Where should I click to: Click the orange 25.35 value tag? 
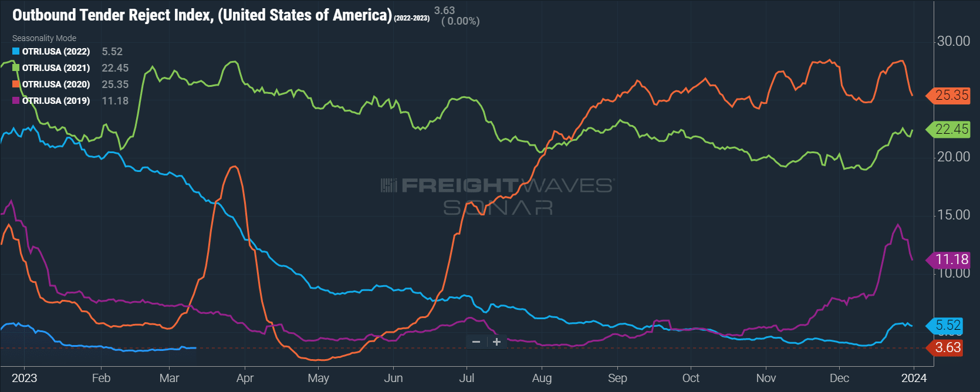[x=948, y=96]
